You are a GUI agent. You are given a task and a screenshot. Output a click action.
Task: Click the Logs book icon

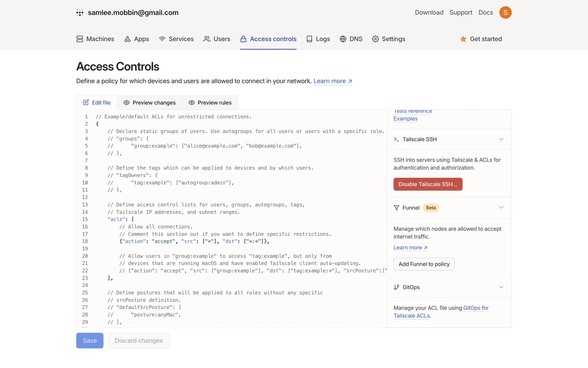click(309, 39)
